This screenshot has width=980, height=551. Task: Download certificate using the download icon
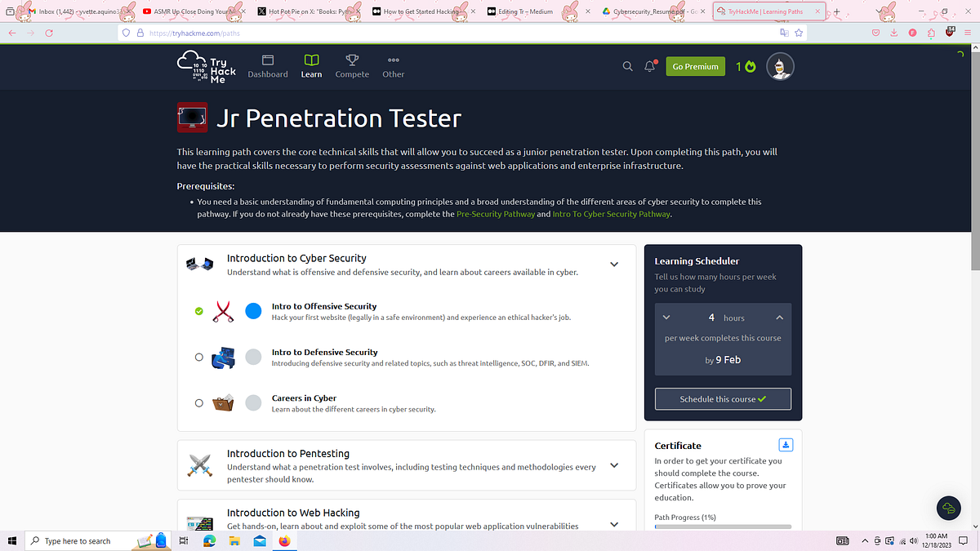(786, 445)
